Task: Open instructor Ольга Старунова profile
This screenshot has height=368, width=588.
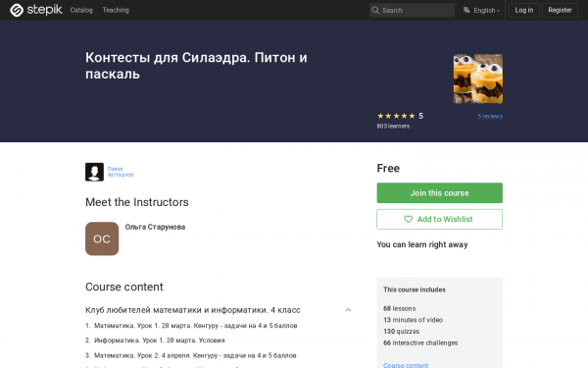Action: (x=155, y=227)
